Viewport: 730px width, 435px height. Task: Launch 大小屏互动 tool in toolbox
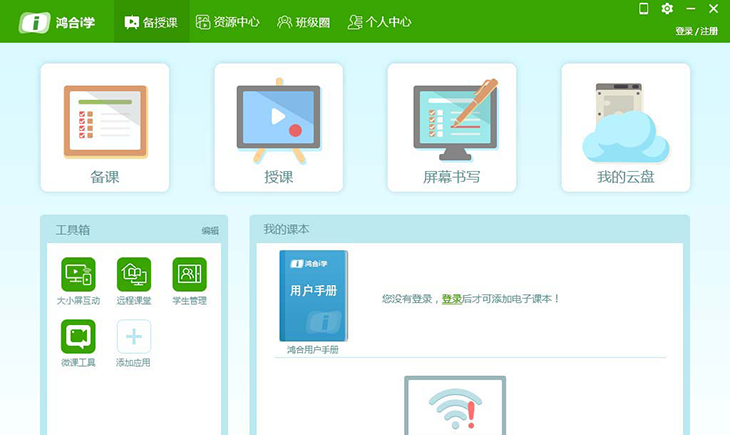pyautogui.click(x=78, y=274)
